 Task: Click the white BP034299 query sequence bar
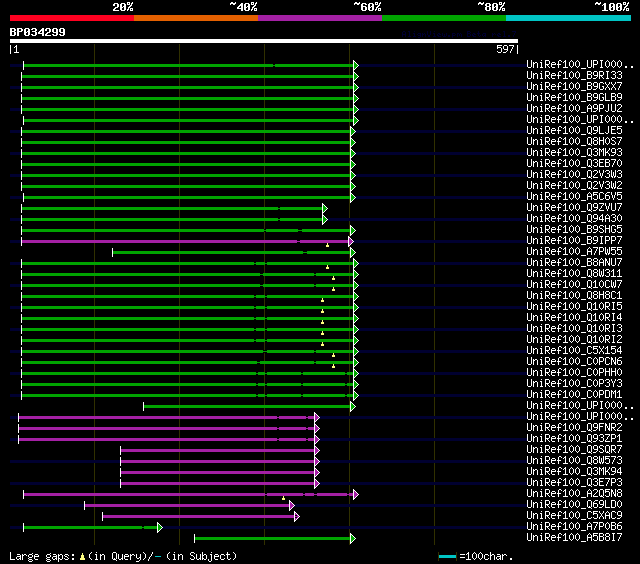[x=263, y=41]
